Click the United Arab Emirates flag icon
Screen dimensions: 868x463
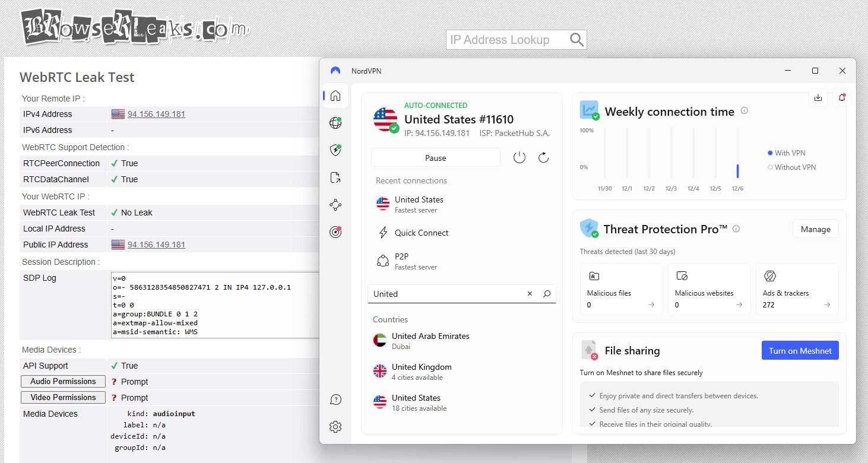pyautogui.click(x=380, y=341)
